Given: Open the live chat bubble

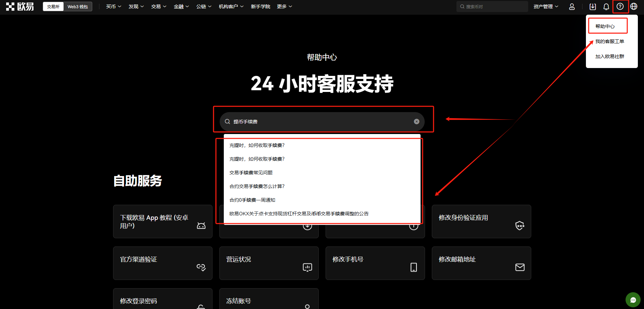Looking at the screenshot, I should (633, 300).
